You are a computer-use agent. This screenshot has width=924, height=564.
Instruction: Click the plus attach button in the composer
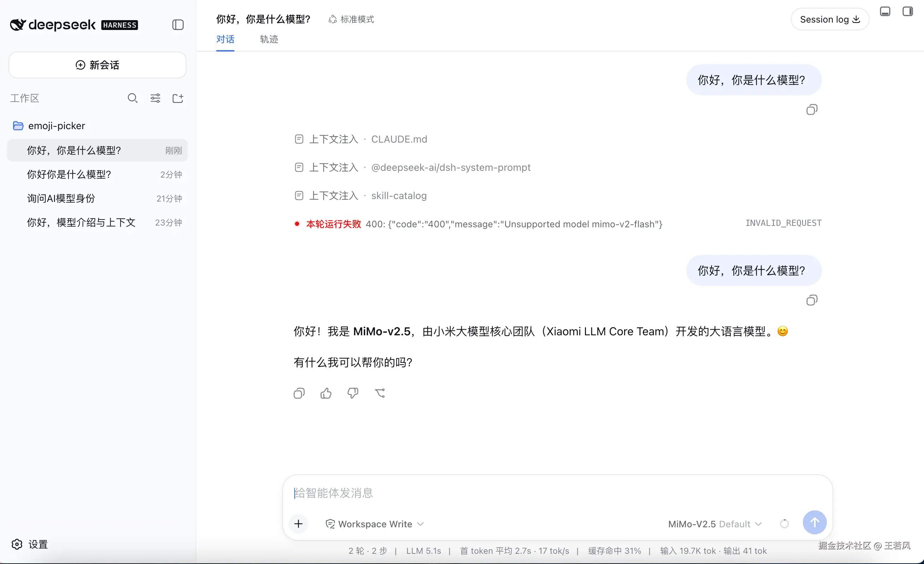[298, 523]
